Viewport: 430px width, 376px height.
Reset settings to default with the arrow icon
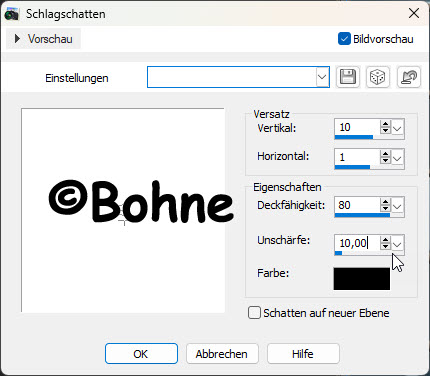(x=409, y=77)
